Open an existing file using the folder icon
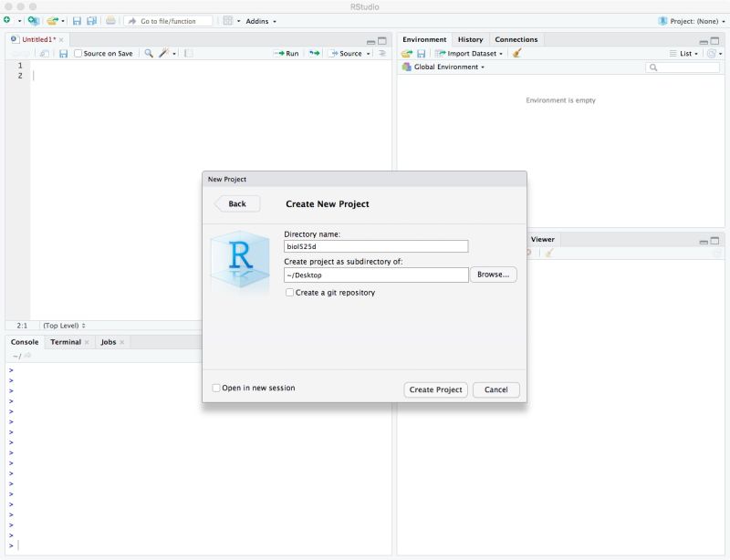 point(53,20)
